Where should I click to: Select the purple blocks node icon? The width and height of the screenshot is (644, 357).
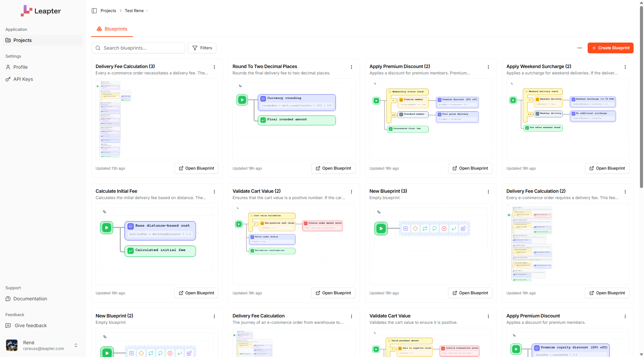[x=463, y=229]
